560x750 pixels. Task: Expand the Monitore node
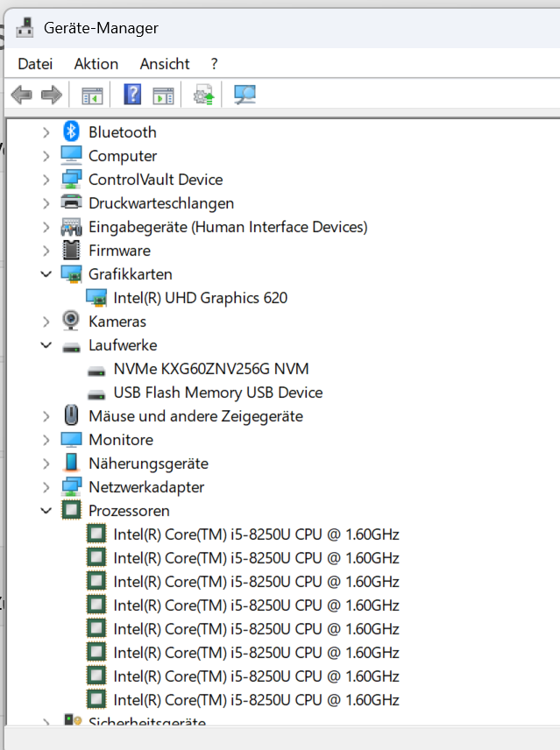[46, 440]
